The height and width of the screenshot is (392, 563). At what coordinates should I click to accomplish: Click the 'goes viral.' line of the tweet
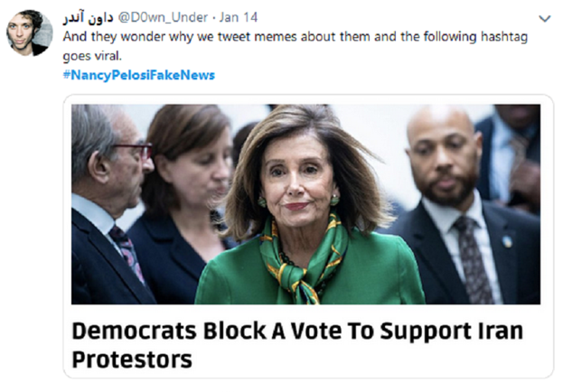[x=92, y=56]
